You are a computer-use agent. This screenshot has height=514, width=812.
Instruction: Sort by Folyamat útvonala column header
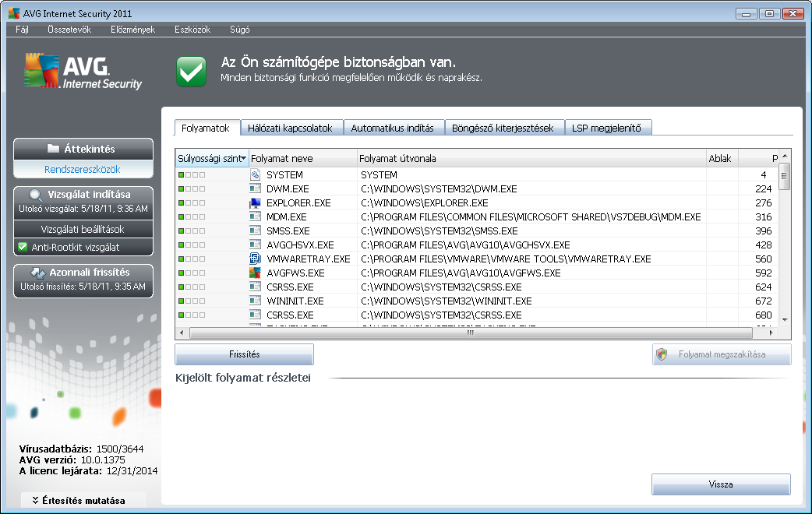(531, 158)
